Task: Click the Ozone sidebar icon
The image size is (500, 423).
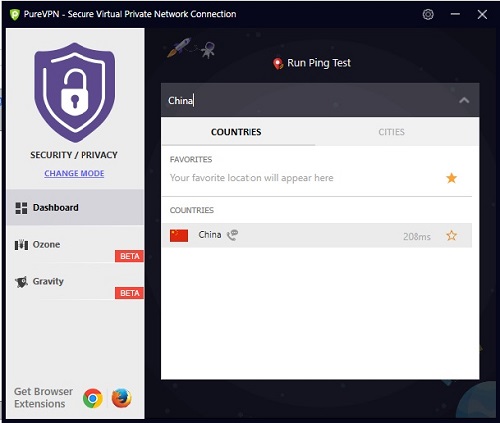Action: [x=21, y=245]
